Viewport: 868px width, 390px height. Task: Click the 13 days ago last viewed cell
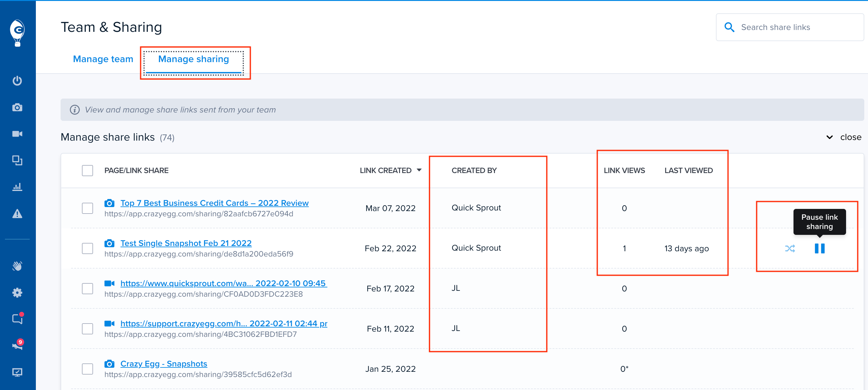coord(686,248)
